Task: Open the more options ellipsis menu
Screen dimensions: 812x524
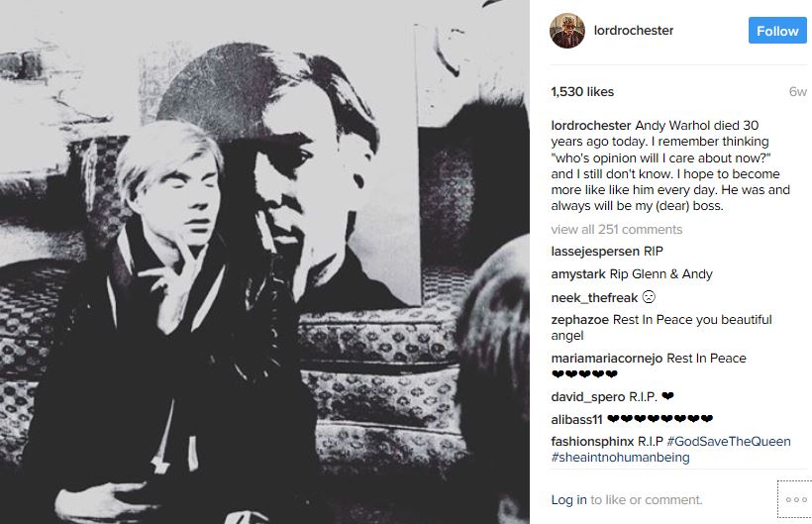Action: coord(795,499)
